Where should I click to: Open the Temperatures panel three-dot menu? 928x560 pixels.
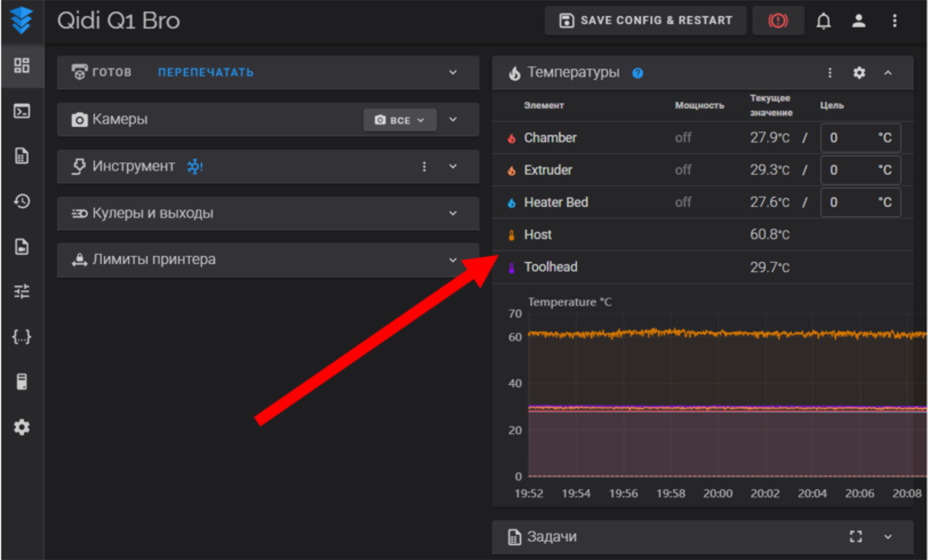pos(830,73)
